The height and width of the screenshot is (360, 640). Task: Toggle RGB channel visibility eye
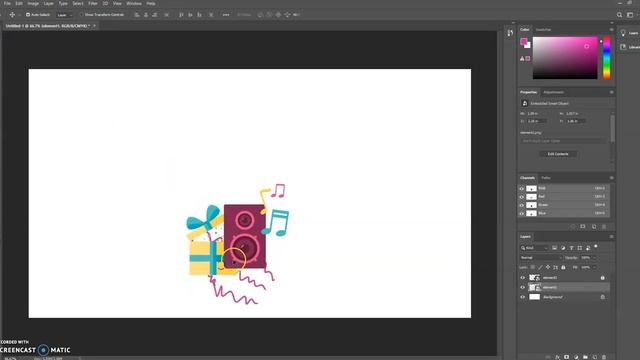(x=522, y=189)
